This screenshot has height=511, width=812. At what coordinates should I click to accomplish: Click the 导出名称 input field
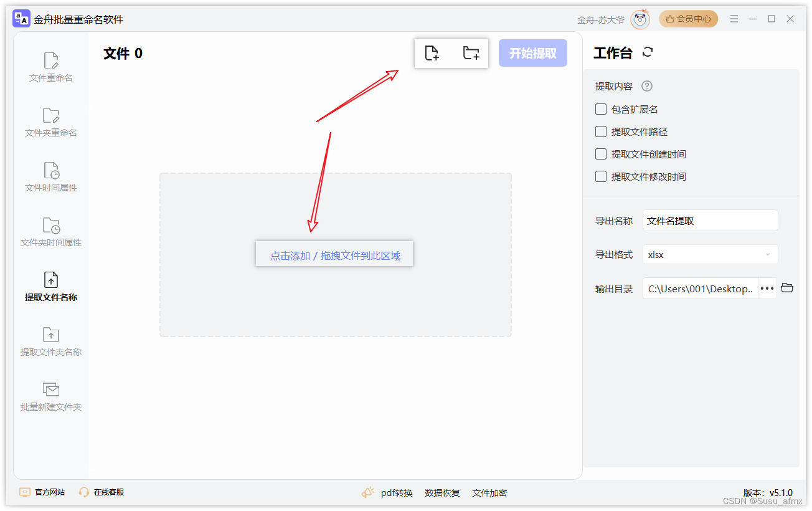710,221
